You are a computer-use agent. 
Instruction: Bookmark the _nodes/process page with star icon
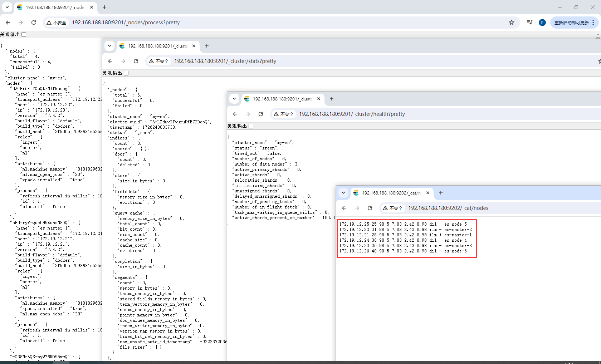click(x=512, y=23)
